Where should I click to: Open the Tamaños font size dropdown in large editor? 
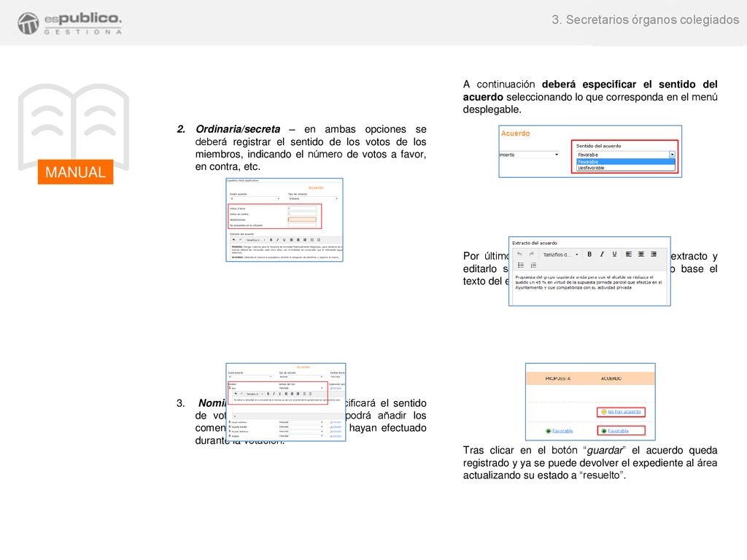[x=560, y=254]
